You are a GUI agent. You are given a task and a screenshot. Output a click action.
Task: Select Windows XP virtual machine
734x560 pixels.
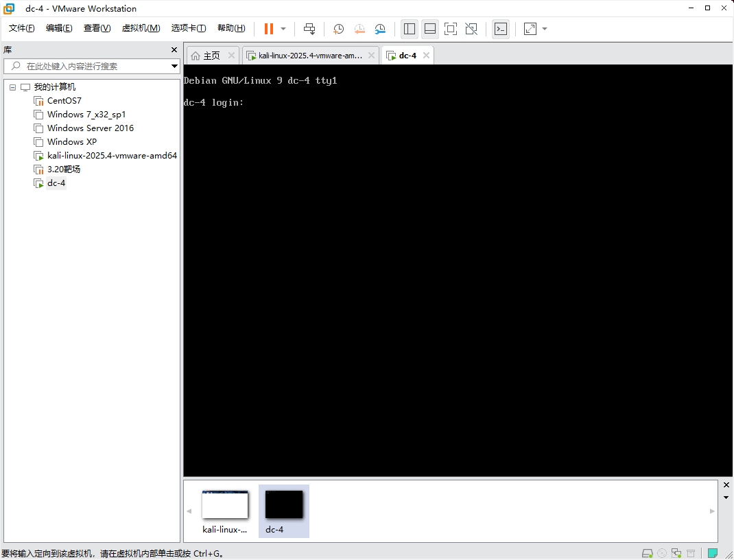[71, 141]
